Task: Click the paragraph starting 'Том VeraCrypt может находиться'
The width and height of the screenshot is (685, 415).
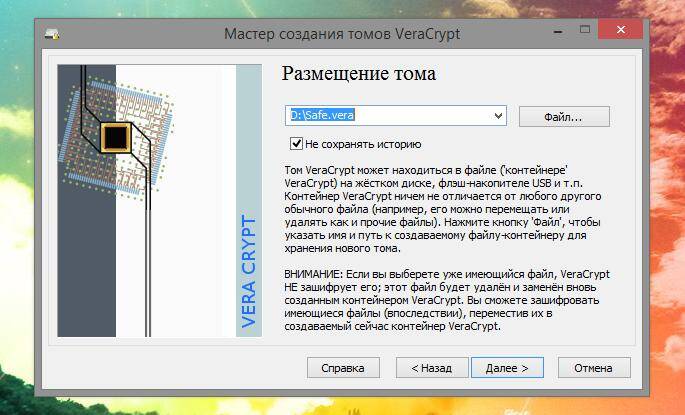Action: pyautogui.click(x=443, y=209)
